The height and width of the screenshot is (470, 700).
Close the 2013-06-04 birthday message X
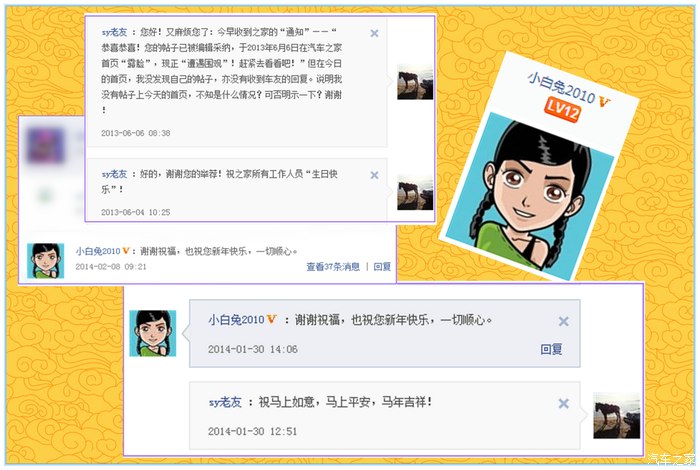pyautogui.click(x=374, y=175)
